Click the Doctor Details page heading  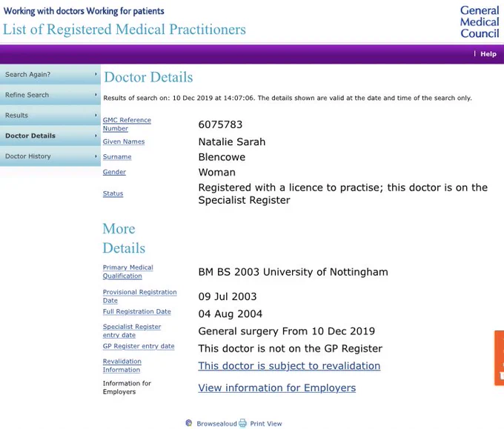pos(148,77)
